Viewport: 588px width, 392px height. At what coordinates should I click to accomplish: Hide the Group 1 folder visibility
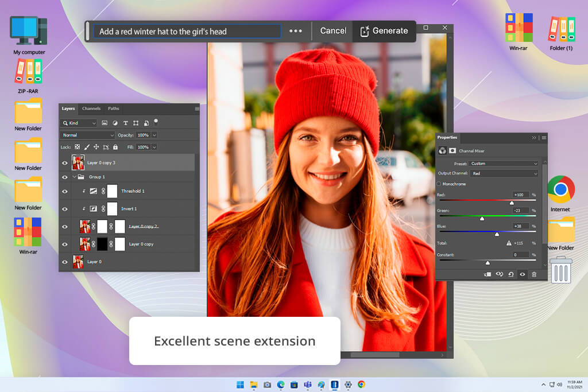tap(64, 177)
